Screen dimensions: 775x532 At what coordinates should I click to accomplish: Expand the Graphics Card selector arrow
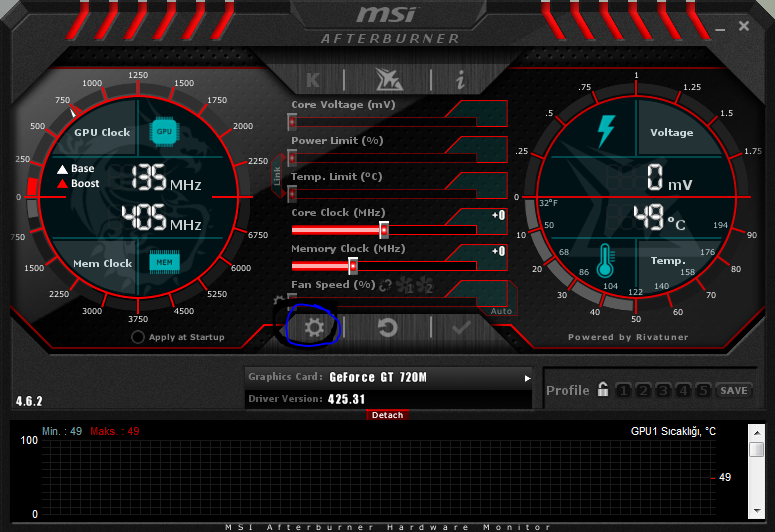[527, 378]
